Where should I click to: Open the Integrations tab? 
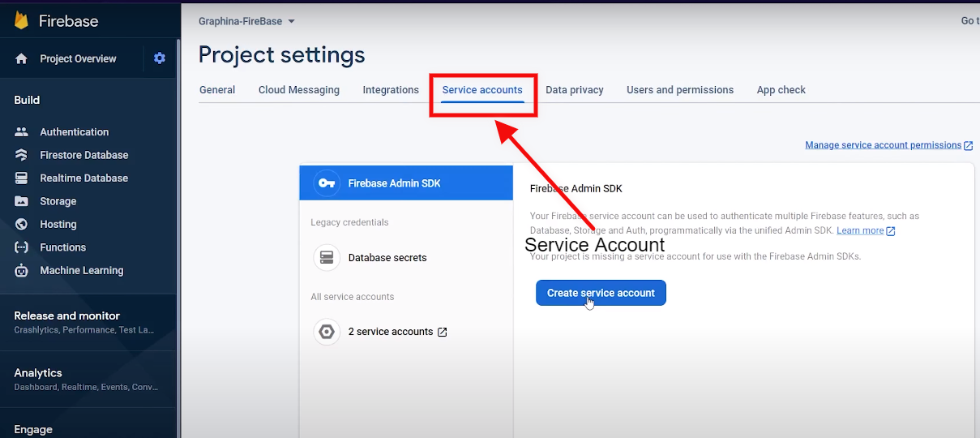[391, 90]
